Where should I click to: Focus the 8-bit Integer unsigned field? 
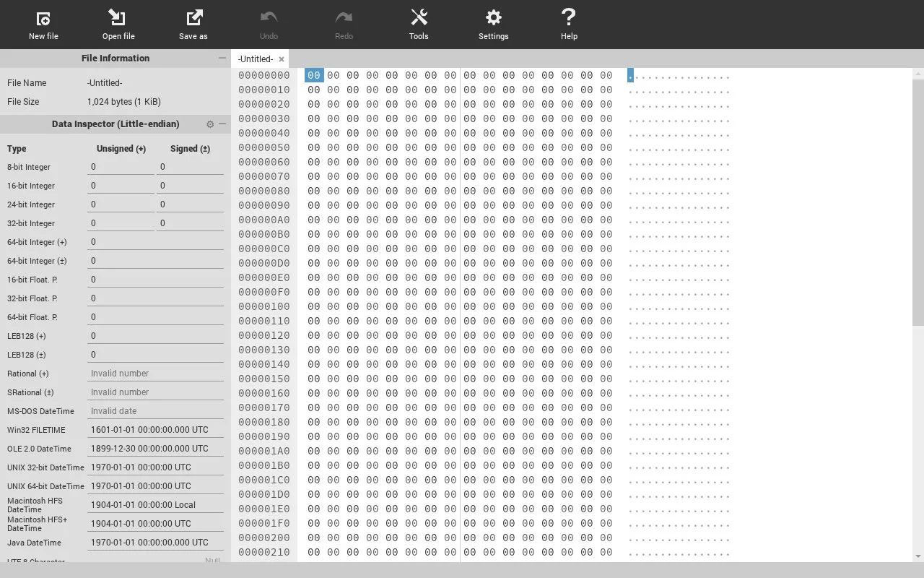pos(121,167)
